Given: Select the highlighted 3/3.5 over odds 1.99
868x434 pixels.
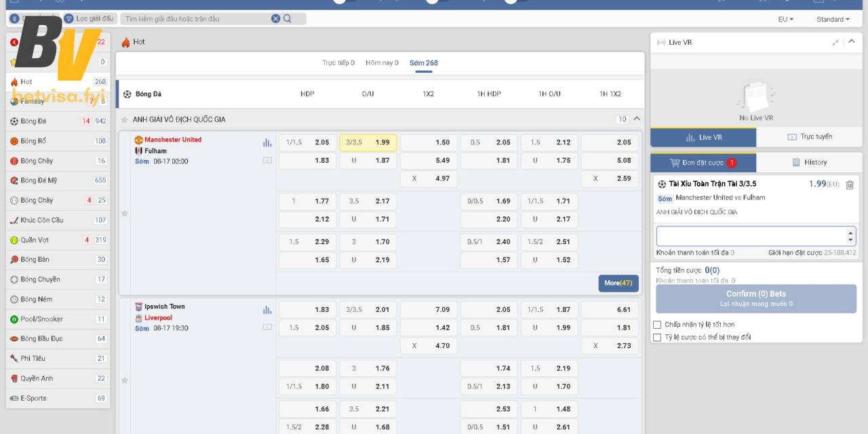Looking at the screenshot, I should coord(368,142).
